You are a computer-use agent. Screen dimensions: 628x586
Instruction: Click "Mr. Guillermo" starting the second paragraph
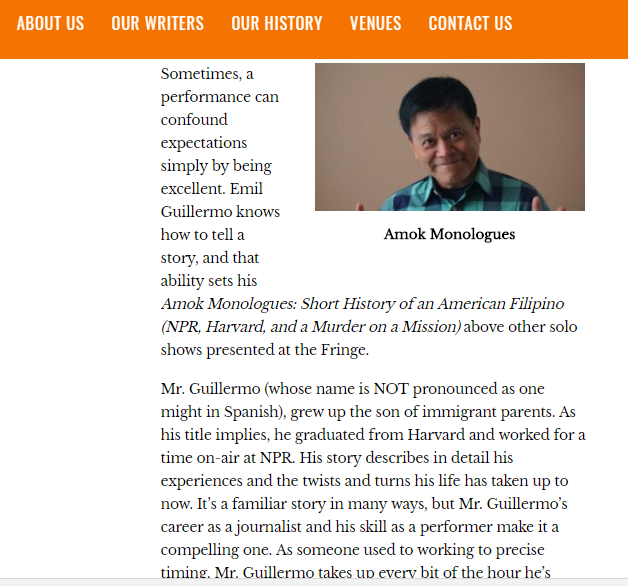pos(211,389)
